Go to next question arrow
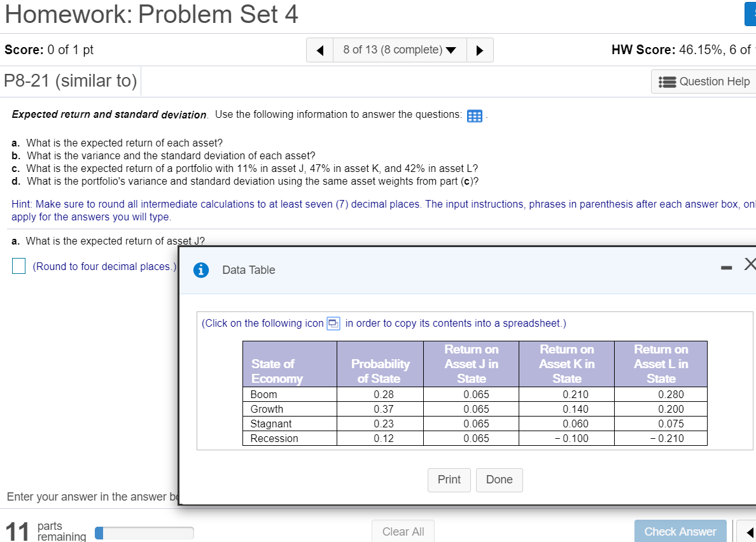 click(x=480, y=50)
